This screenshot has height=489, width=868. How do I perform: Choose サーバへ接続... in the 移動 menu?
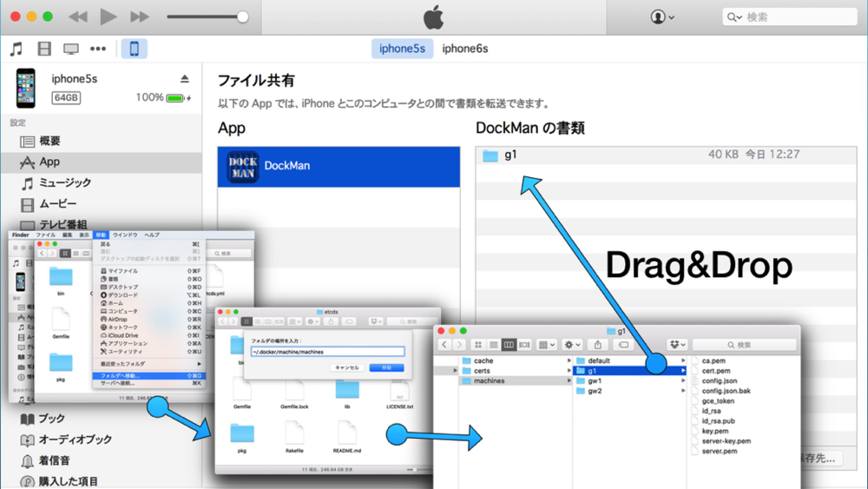tap(149, 383)
